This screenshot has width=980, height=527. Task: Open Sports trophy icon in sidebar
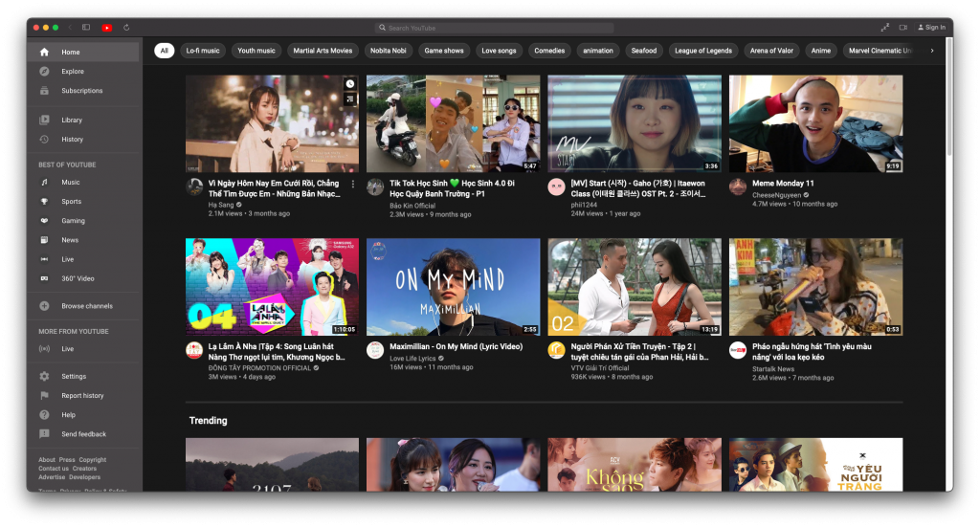(x=44, y=202)
